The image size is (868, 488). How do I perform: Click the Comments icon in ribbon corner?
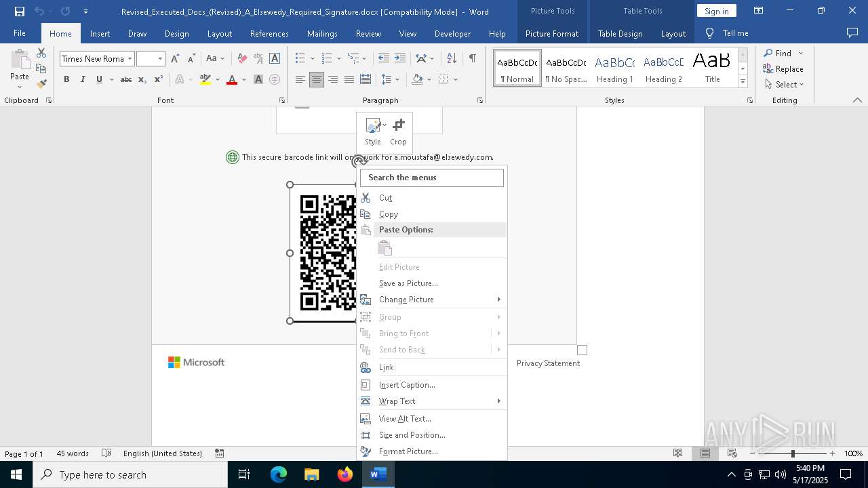(852, 33)
